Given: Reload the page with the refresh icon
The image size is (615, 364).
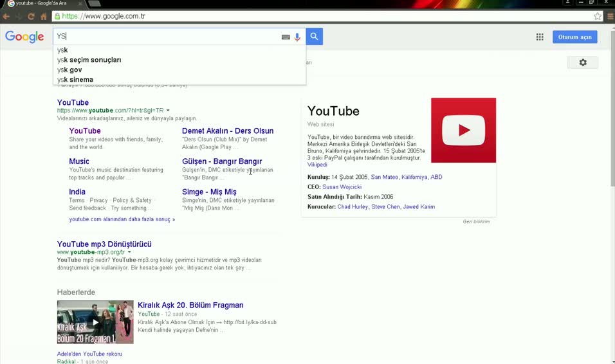Looking at the screenshot, I should pyautogui.click(x=30, y=16).
